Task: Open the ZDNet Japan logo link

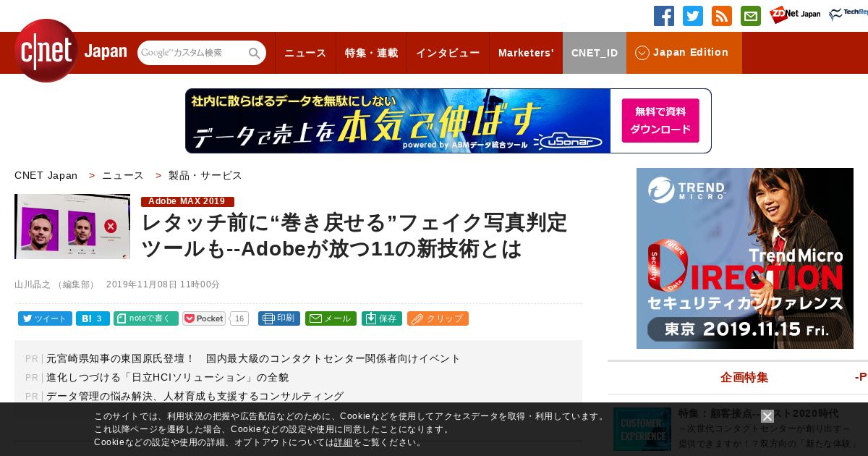Action: (x=795, y=14)
